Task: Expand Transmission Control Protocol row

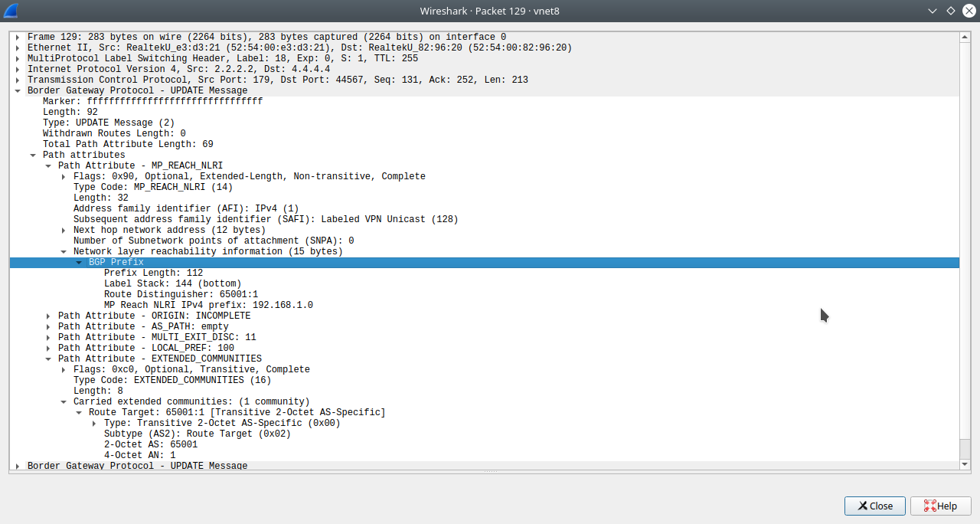Action: pyautogui.click(x=17, y=80)
